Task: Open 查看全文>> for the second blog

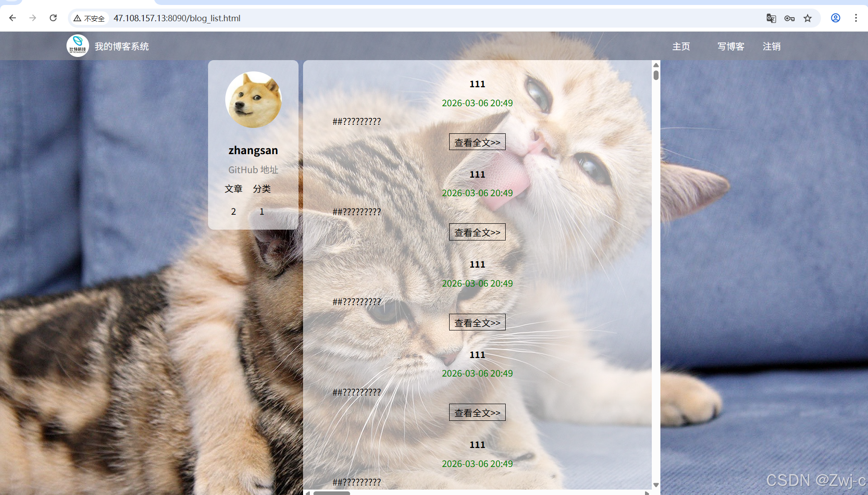Action: point(477,232)
